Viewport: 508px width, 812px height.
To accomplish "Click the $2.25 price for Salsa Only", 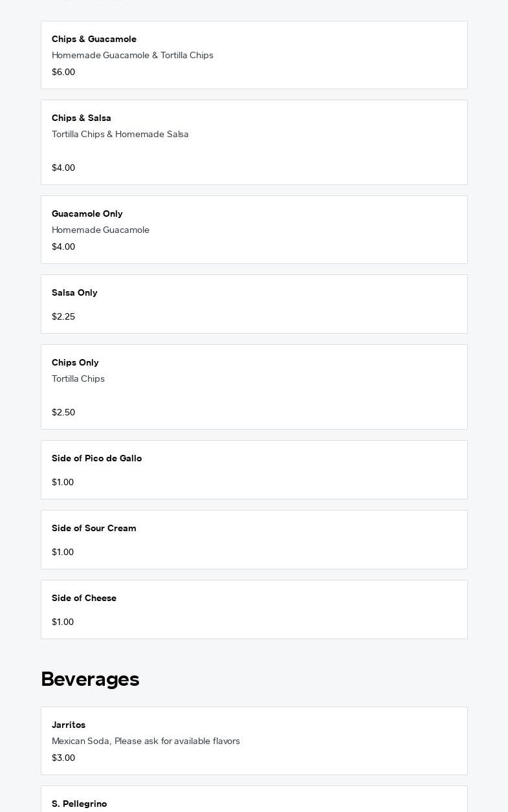I will tap(63, 316).
